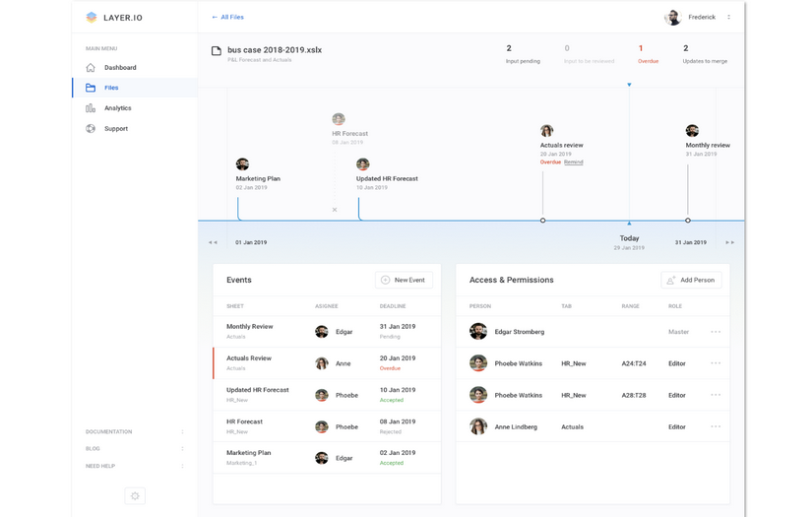The image size is (812, 517).
Task: Dismiss the HR Forecast timeline entry with X
Action: pyautogui.click(x=335, y=210)
